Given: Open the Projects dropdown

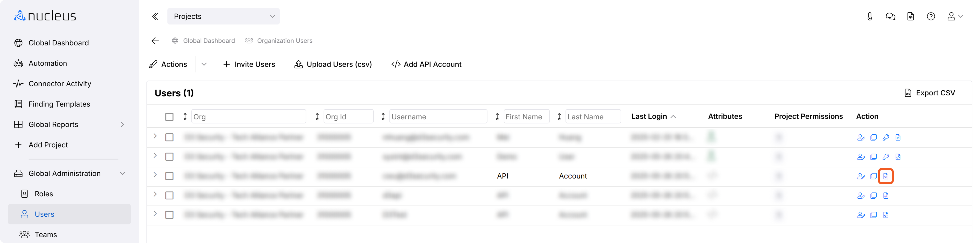Looking at the screenshot, I should pyautogui.click(x=223, y=16).
